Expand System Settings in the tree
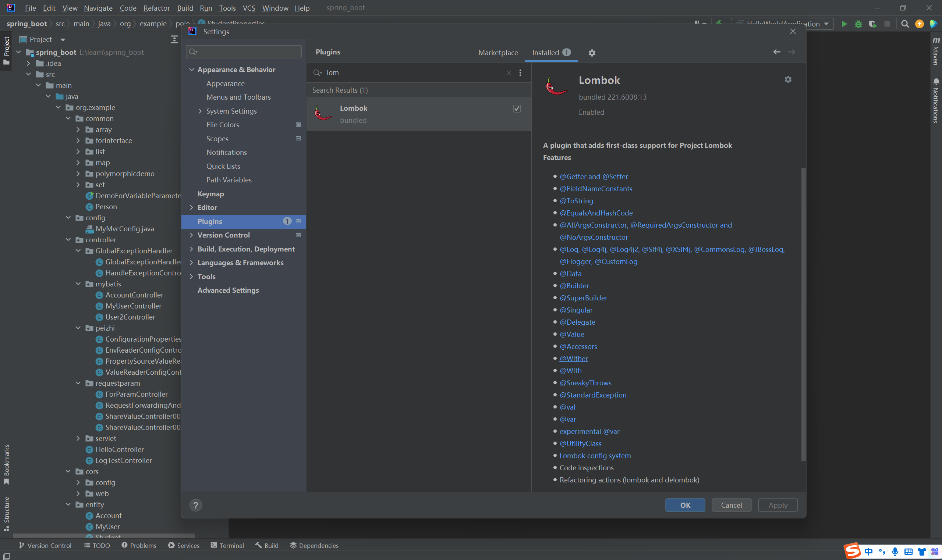 [200, 111]
